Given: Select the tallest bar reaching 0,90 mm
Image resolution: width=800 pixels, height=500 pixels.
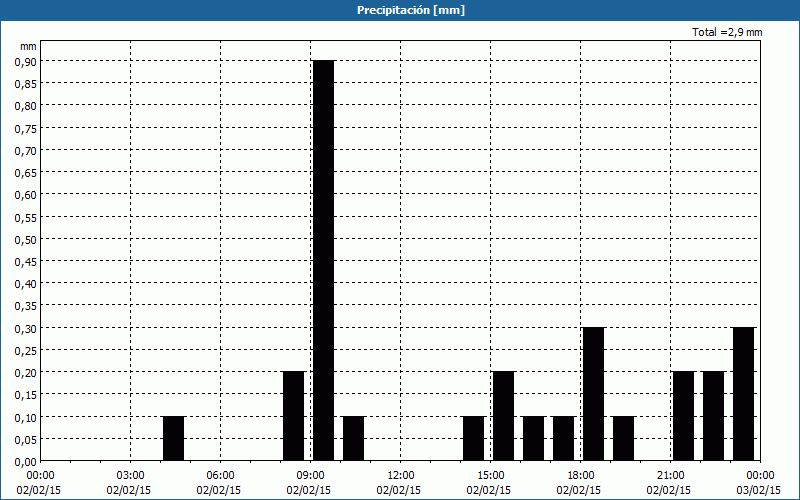Looking at the screenshot, I should coord(323,260).
